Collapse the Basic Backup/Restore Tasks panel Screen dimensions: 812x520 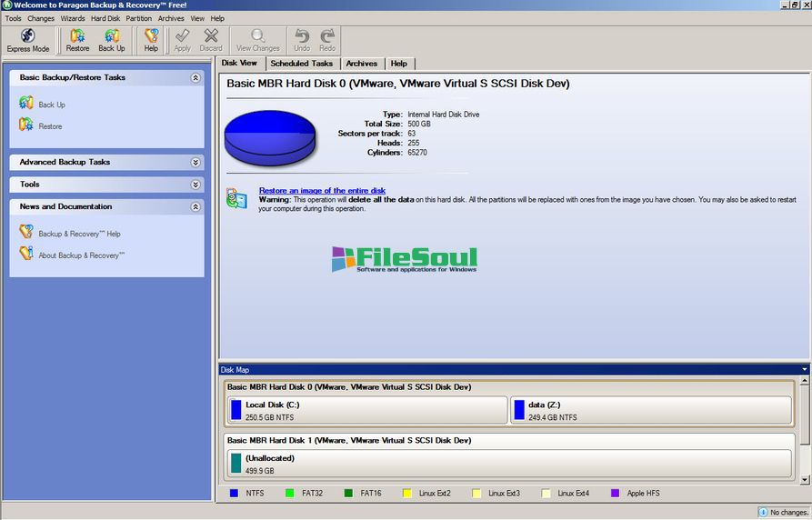[x=195, y=78]
